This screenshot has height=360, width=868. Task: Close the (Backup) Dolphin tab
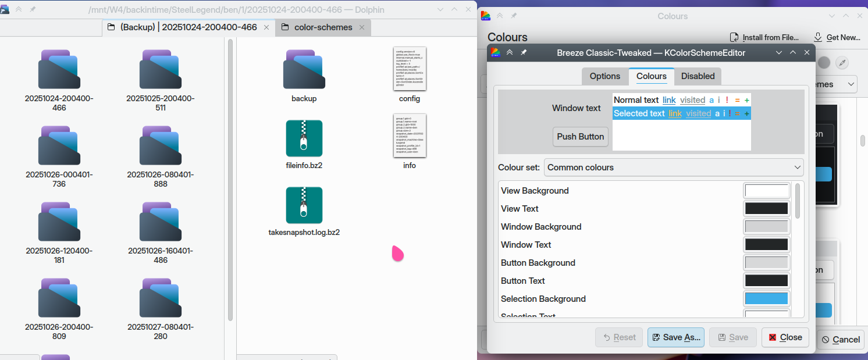266,27
